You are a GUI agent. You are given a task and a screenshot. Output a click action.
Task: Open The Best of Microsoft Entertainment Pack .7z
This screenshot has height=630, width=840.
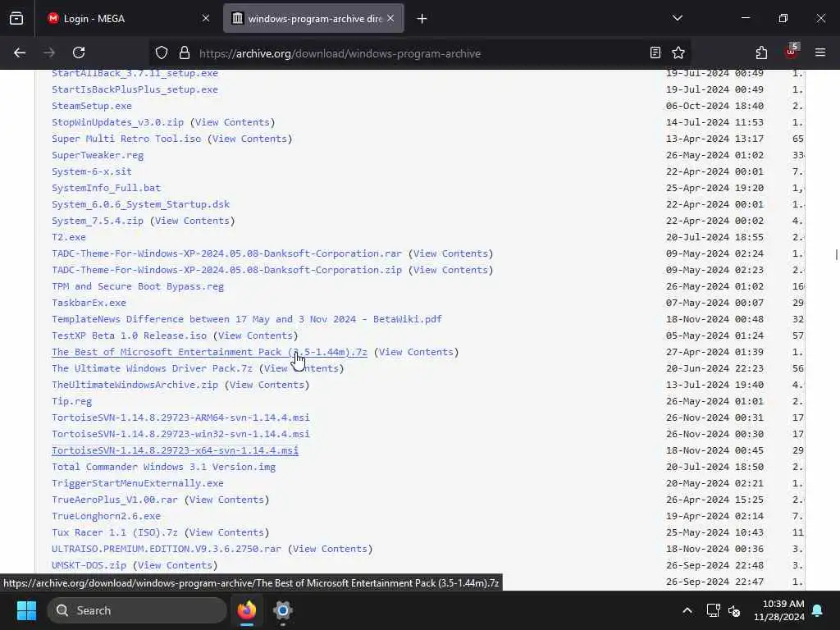[209, 352]
